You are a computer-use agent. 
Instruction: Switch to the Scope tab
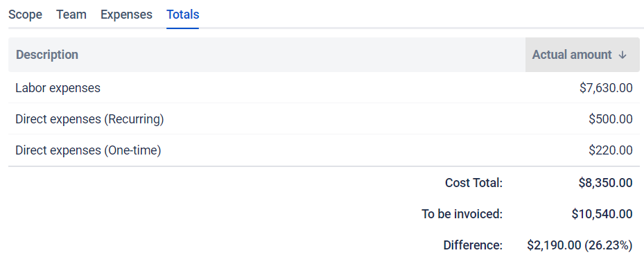point(25,15)
